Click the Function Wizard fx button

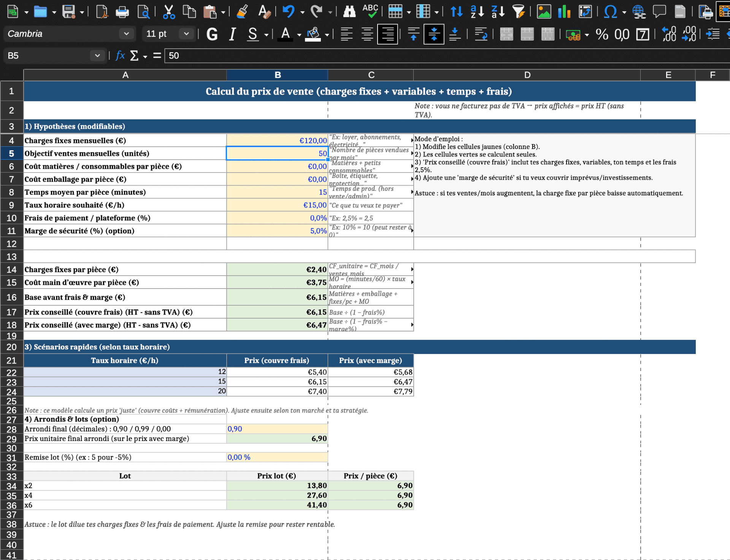[x=120, y=56]
